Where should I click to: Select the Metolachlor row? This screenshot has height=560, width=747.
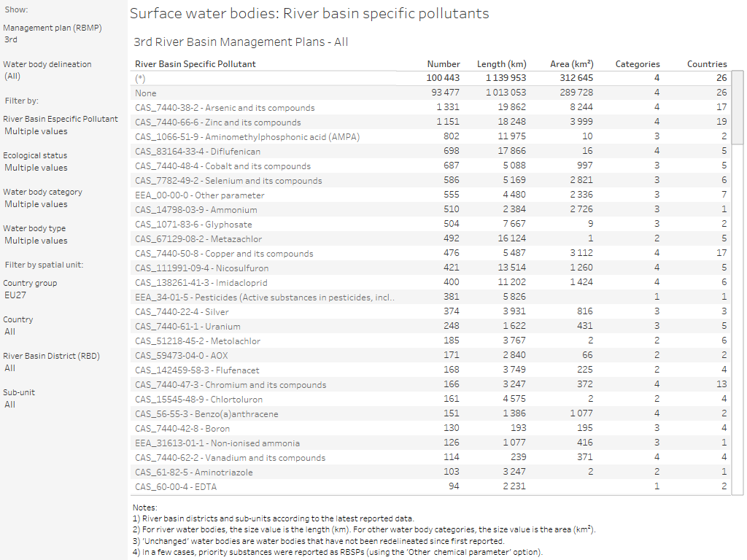(430, 341)
